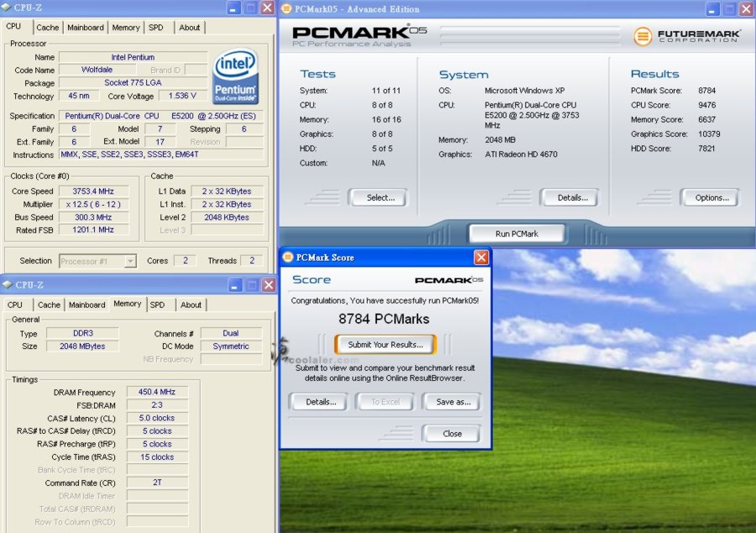This screenshot has height=533, width=756.
Task: Click the Graphics entry 'ATI Radeon HD 4670'
Action: pos(521,155)
